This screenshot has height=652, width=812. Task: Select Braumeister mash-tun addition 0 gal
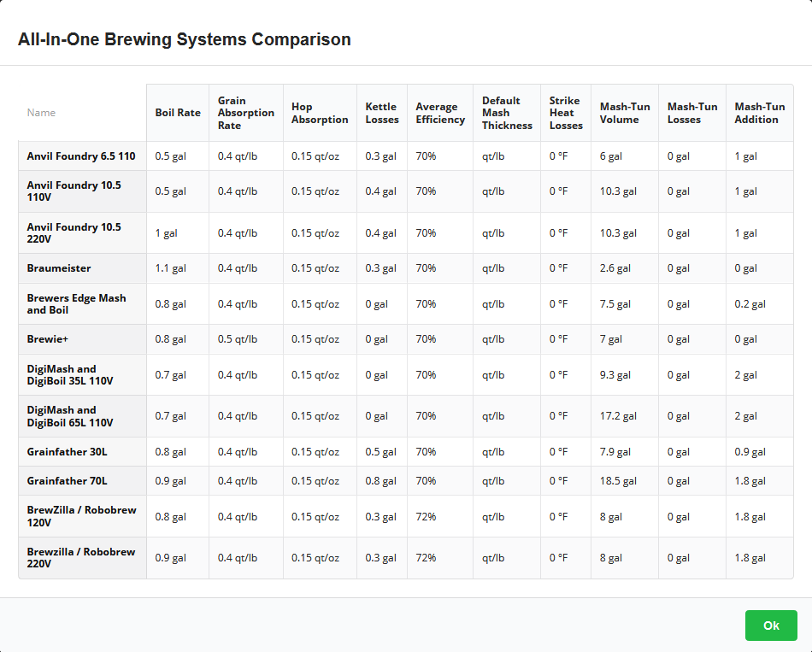pyautogui.click(x=745, y=268)
